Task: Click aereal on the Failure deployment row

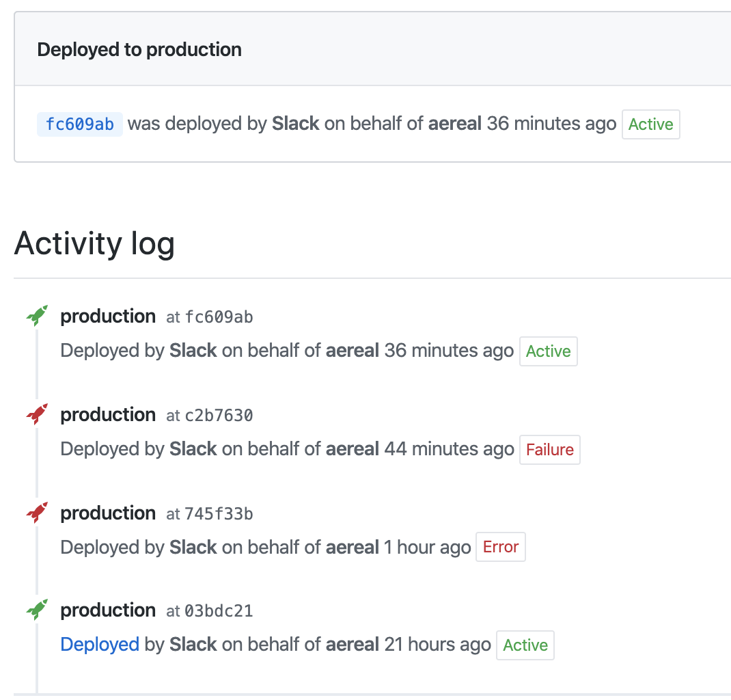Action: (353, 449)
